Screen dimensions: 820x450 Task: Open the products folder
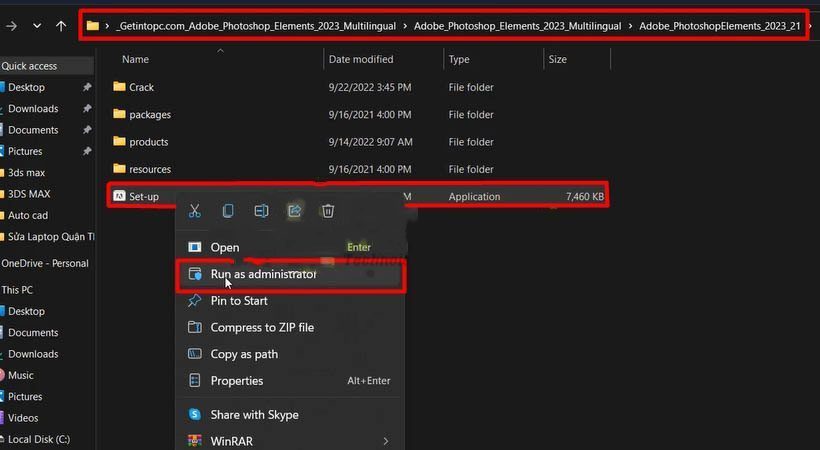click(149, 142)
